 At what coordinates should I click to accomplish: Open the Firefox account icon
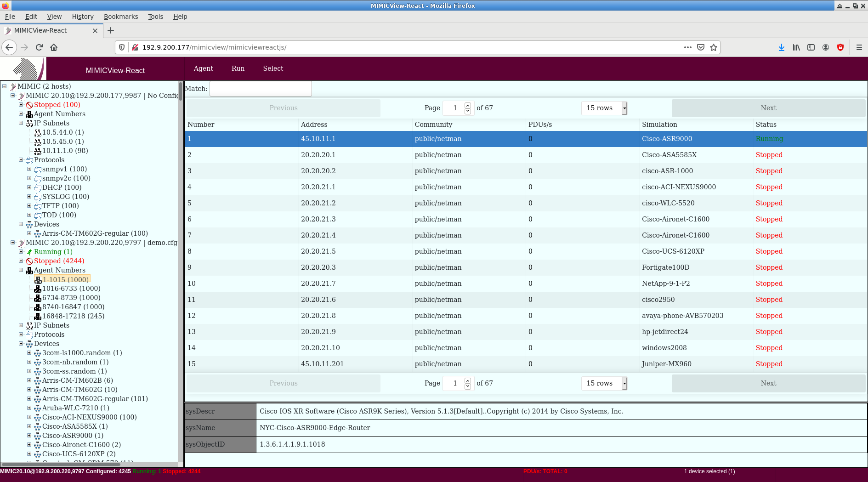click(x=826, y=47)
